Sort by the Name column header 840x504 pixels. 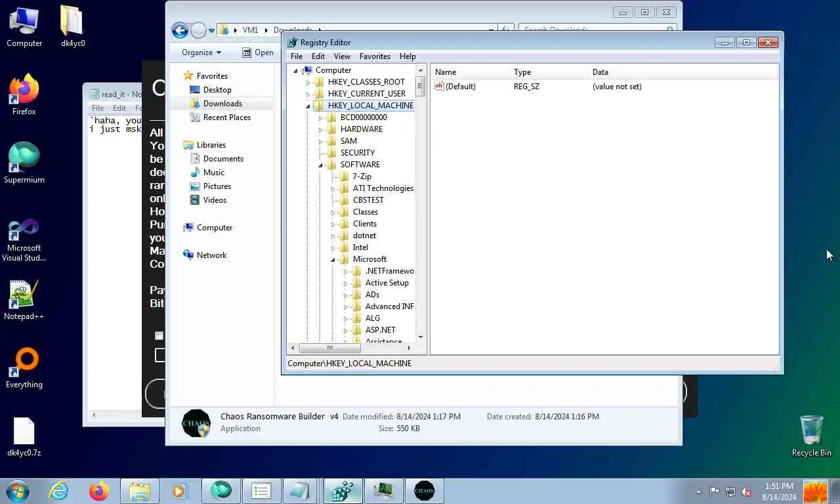(x=470, y=72)
